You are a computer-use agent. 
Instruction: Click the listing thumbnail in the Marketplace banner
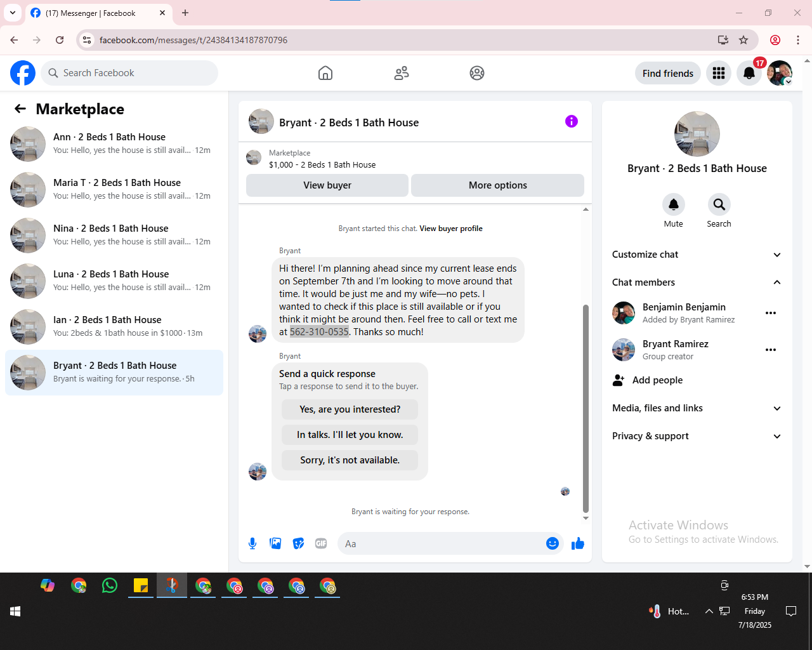click(x=254, y=157)
